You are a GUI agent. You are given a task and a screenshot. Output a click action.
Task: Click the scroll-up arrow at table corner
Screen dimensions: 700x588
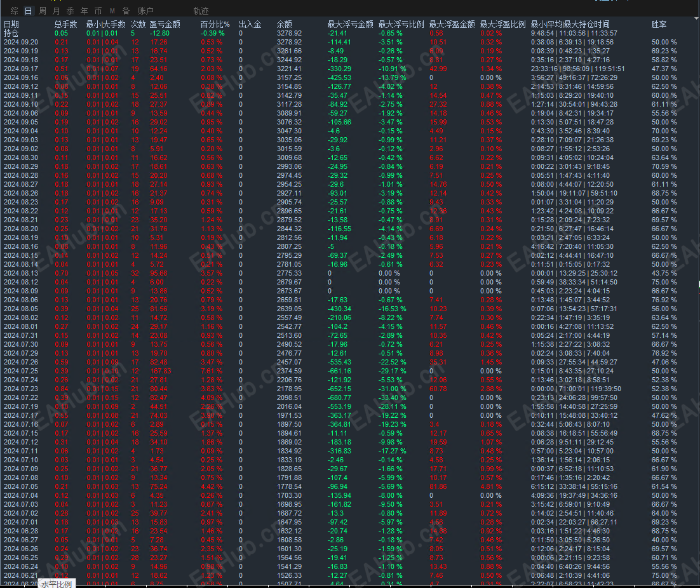(697, 19)
